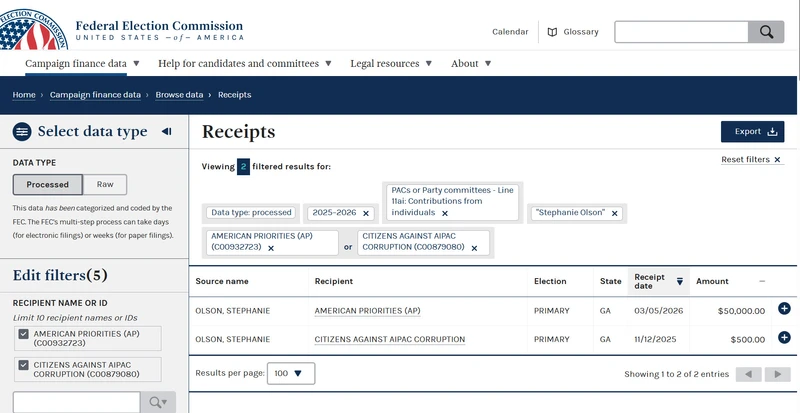The image size is (800, 413).
Task: Remove the 2025–2026 filter tag
Action: coord(366,213)
